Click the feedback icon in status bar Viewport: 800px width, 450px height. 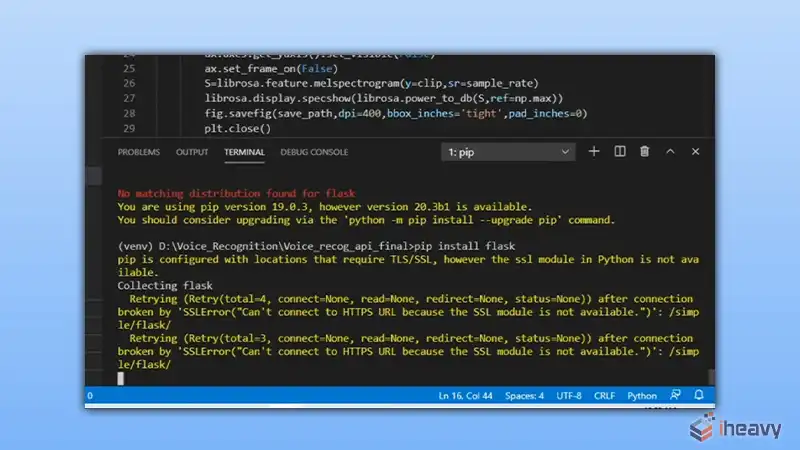675,395
